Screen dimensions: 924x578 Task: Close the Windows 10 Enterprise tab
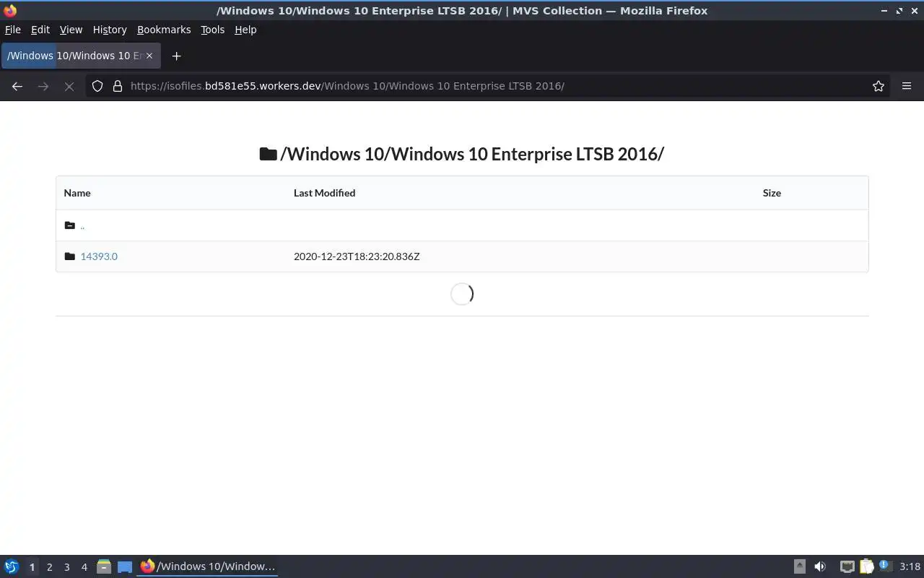(149, 56)
